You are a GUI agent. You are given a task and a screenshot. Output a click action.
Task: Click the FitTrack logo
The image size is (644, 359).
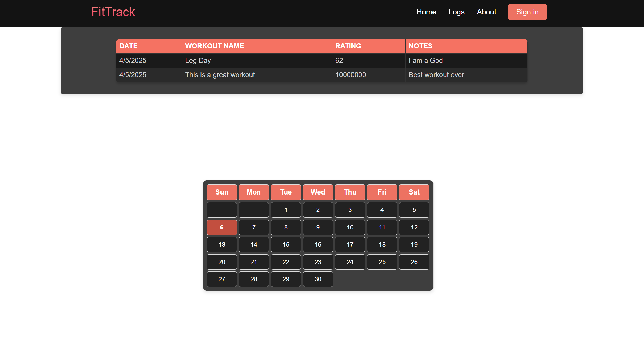click(113, 12)
